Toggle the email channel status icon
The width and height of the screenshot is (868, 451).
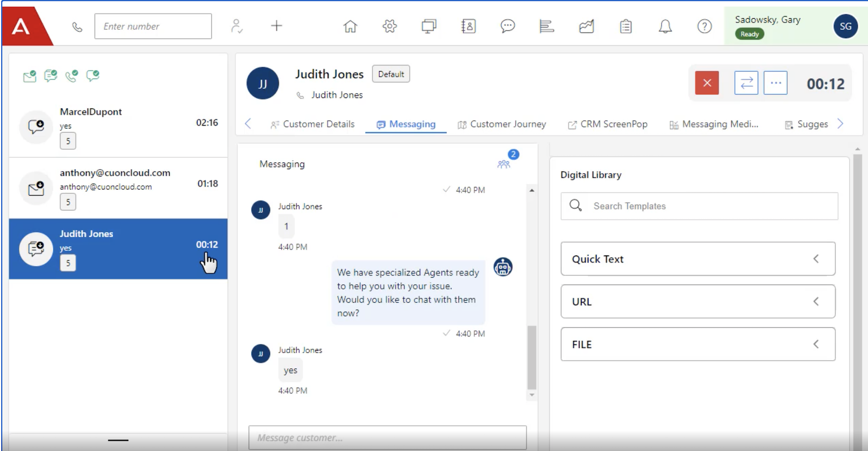pos(30,76)
